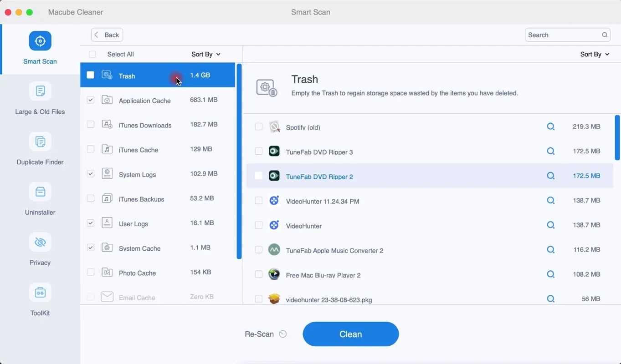Check the iTunes Cache checkbox
621x364 pixels.
tap(91, 149)
